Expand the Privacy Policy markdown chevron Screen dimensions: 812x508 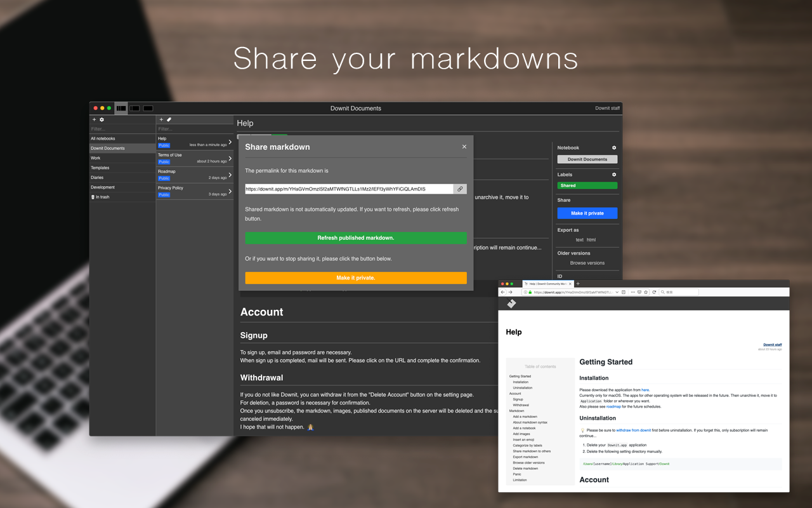(x=230, y=191)
